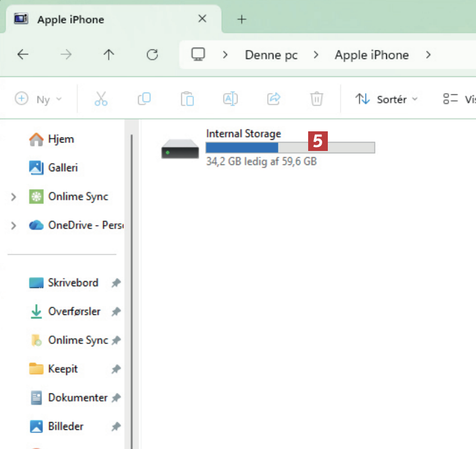476x449 pixels.
Task: Open a new tab with plus button
Action: point(241,20)
